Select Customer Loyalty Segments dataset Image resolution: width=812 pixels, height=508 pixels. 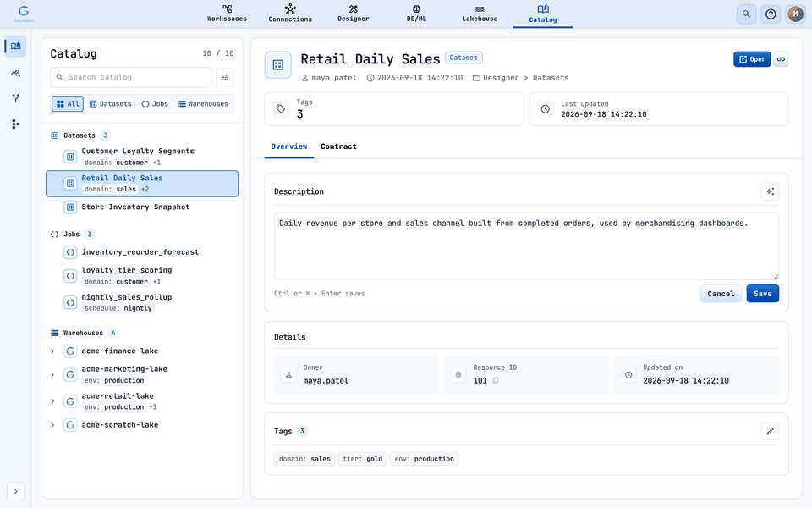tap(142, 157)
